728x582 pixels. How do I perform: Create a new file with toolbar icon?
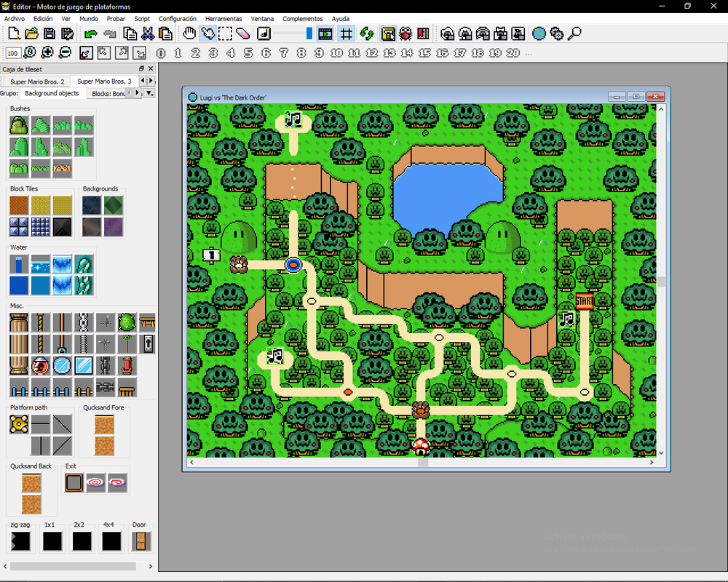pyautogui.click(x=14, y=33)
